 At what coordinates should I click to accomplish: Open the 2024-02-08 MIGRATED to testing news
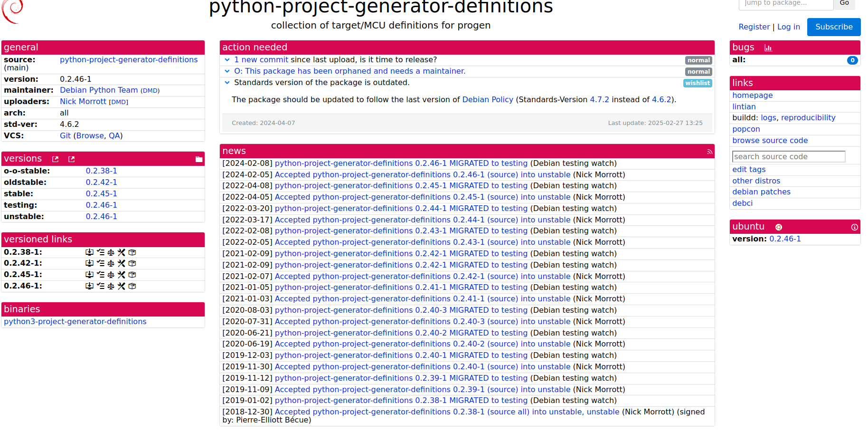point(401,163)
